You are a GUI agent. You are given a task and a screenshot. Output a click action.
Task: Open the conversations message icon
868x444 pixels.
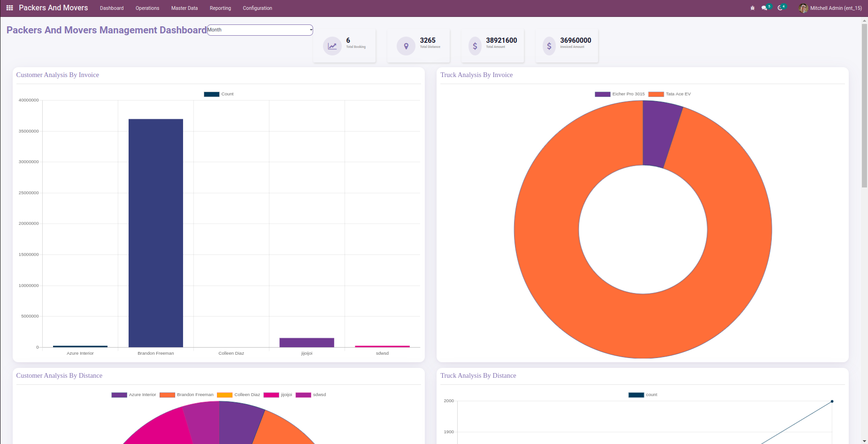764,8
